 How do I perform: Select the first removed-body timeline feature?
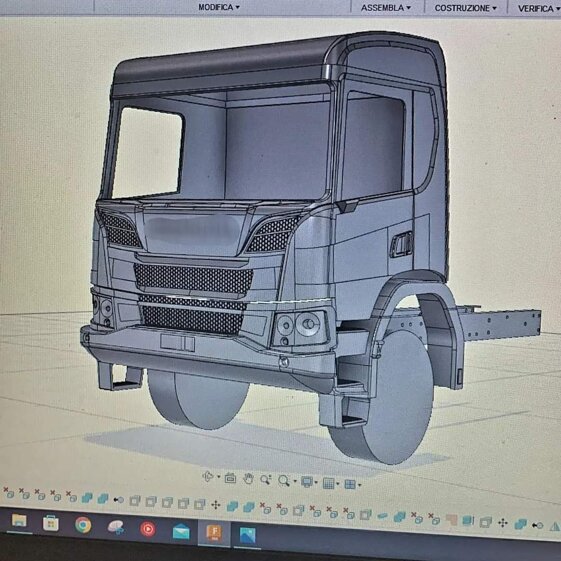click(x=9, y=493)
